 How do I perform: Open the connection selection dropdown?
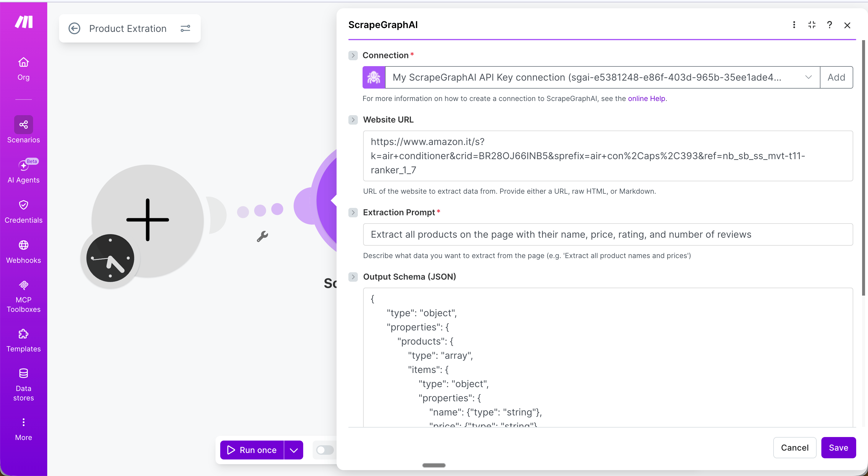click(x=603, y=78)
